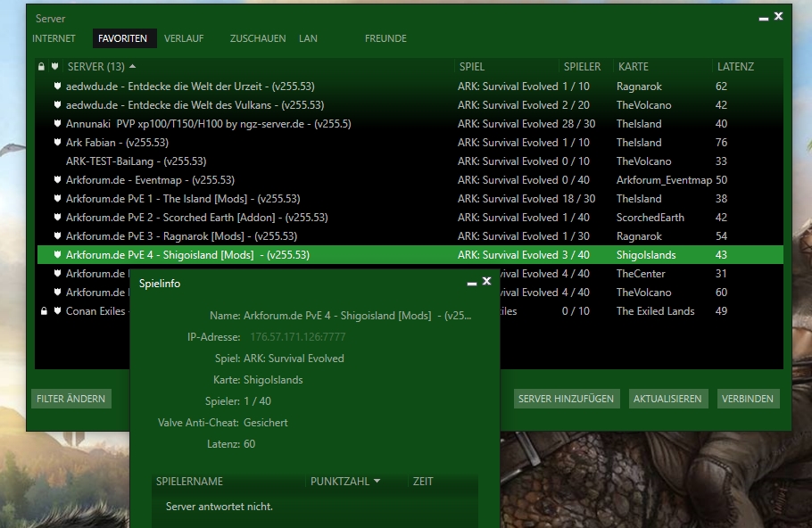
Task: Select Arkforum.de PvE 3 Ragnarok row
Action: coord(409,235)
